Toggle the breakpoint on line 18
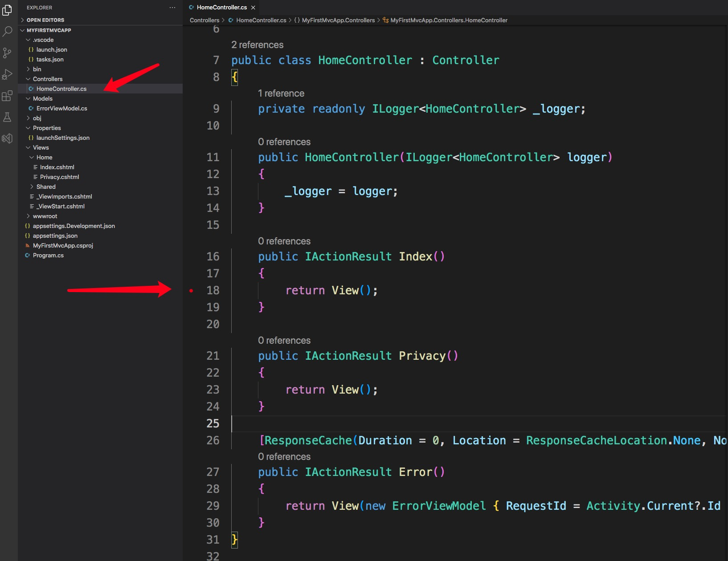 pos(192,290)
